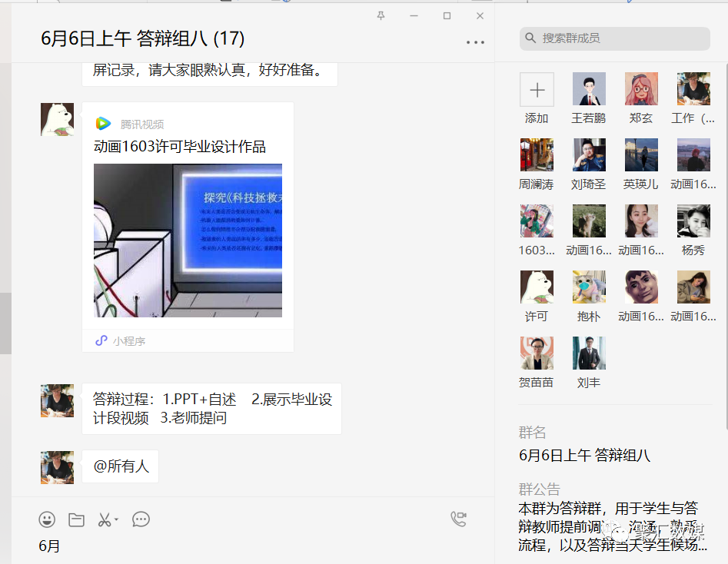
Task: Expand the screenshot options dropdown arrow
Action: [x=117, y=520]
